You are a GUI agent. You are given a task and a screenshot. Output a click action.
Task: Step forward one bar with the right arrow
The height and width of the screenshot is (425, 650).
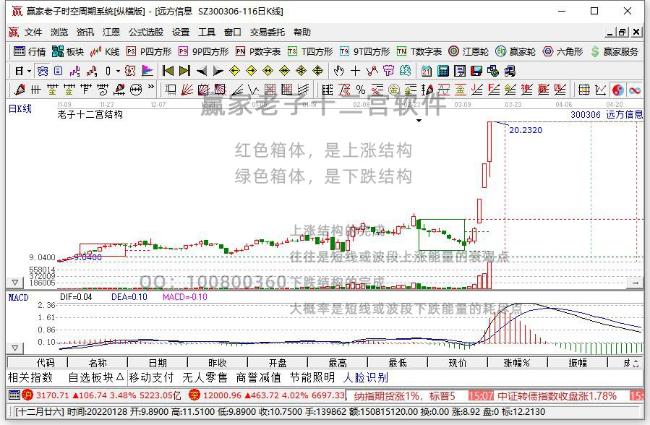218,71
